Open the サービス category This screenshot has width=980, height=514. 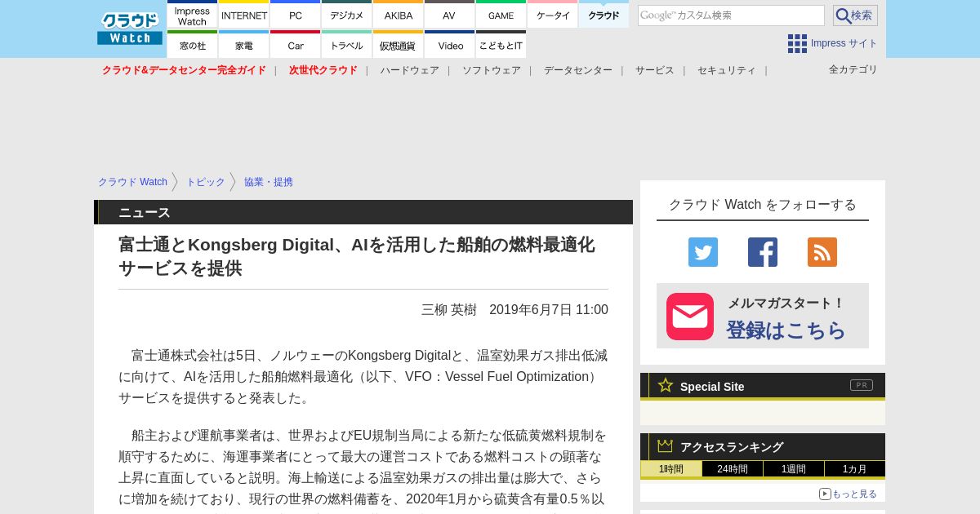(x=655, y=70)
